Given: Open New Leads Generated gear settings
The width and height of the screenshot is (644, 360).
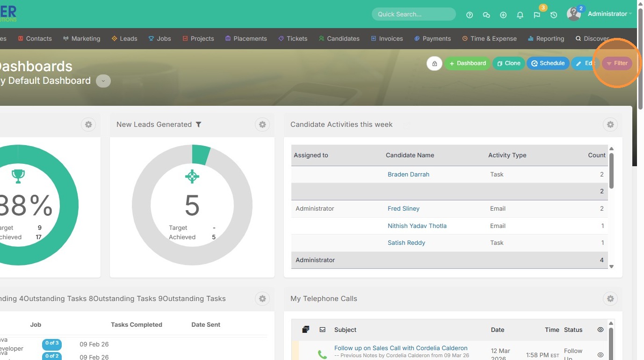Looking at the screenshot, I should [x=262, y=125].
